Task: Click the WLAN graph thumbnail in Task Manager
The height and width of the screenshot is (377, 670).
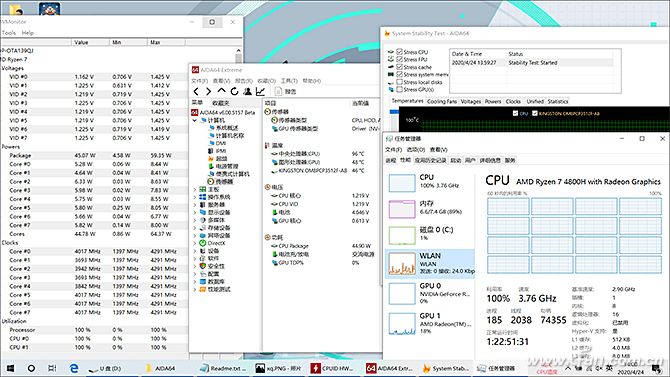Action: pos(402,263)
